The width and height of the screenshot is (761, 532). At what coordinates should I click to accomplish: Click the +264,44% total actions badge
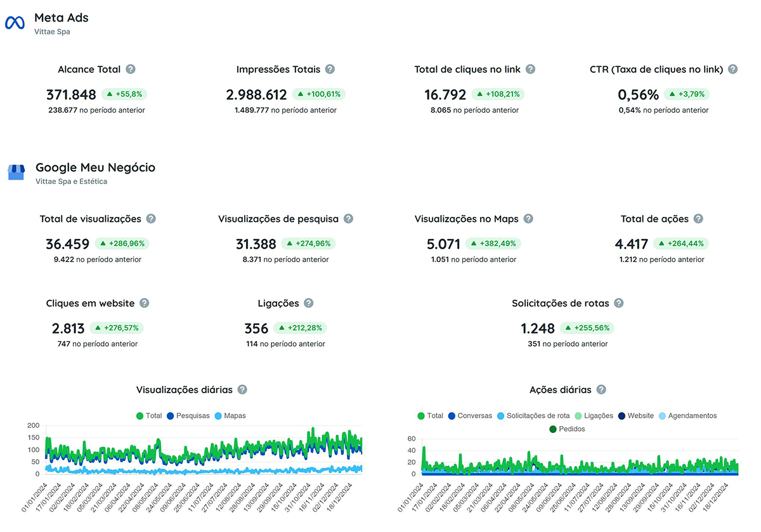(x=681, y=243)
